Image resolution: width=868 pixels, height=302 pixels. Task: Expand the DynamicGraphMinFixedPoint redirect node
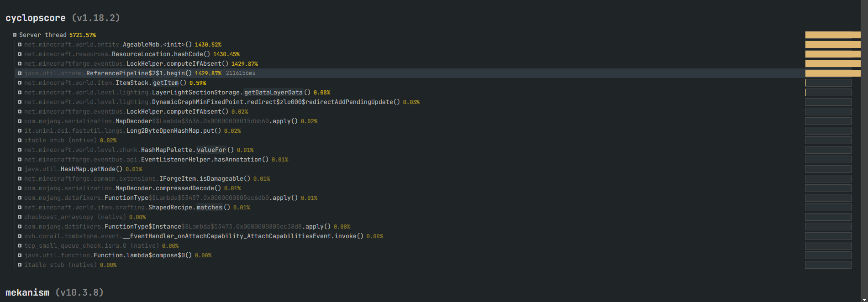click(20, 102)
